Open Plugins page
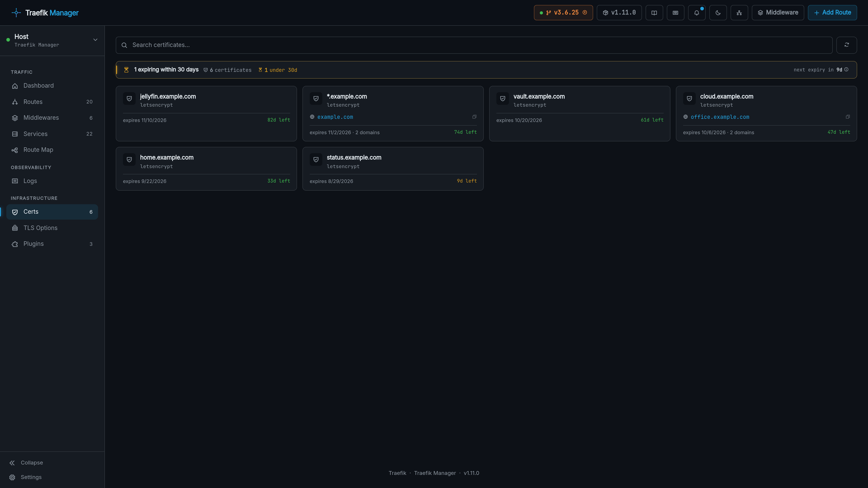 point(52,244)
